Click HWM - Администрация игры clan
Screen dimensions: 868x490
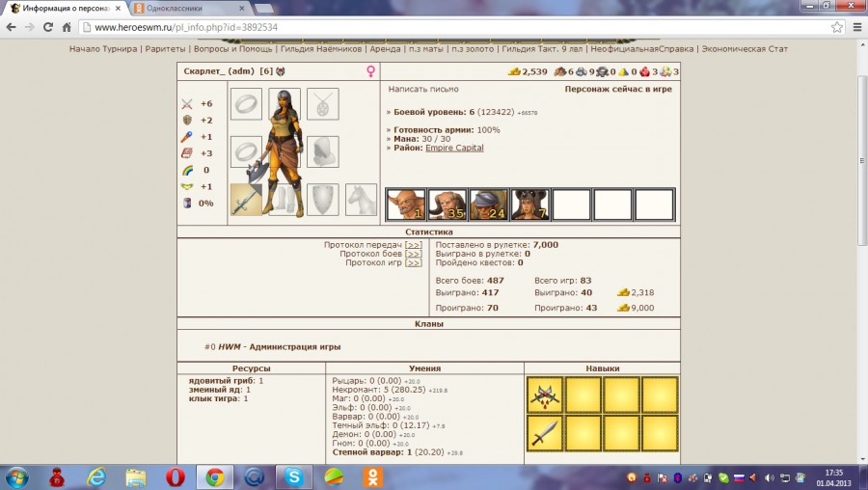point(280,346)
